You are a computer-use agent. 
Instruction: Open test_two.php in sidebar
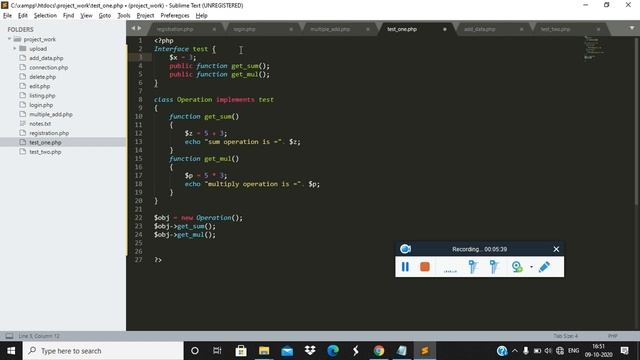click(45, 152)
